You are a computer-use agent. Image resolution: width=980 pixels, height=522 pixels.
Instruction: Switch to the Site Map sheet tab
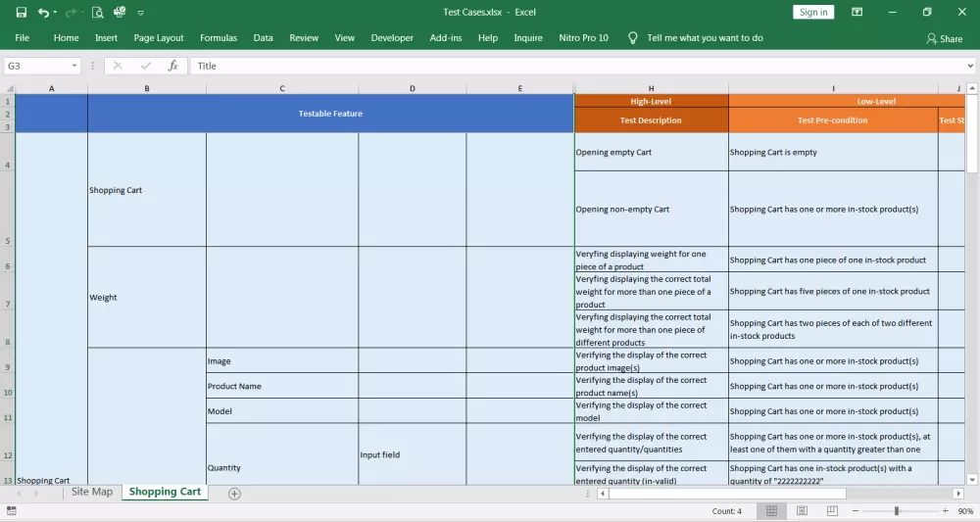click(91, 492)
